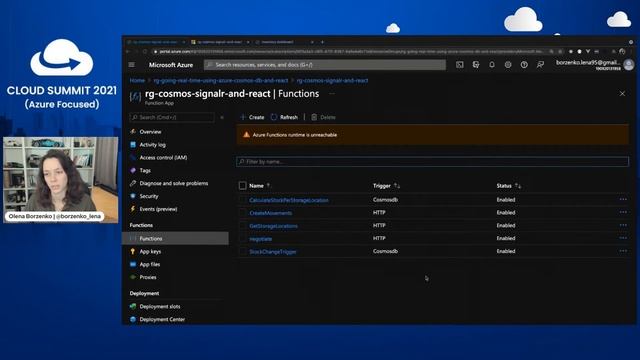Open Overview in the sidebar menu
Screen dimensions: 640x360
tap(150, 132)
